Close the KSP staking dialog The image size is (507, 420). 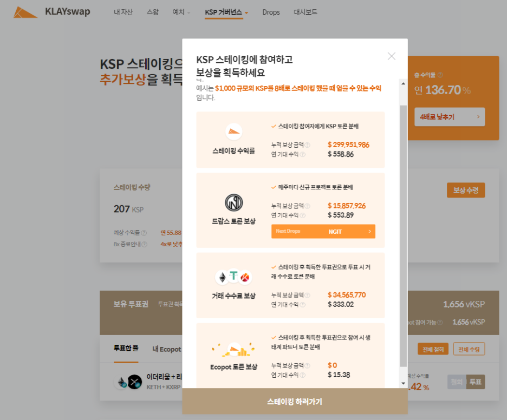(391, 56)
